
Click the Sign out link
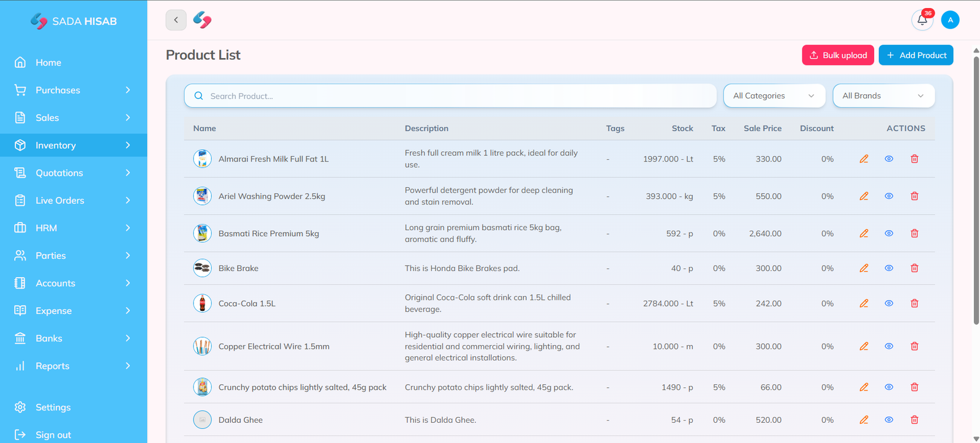pyautogui.click(x=53, y=435)
